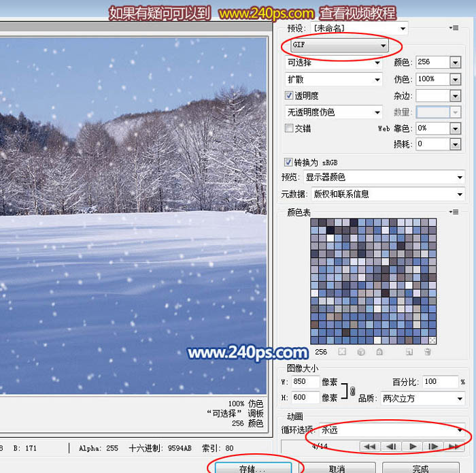Click the H height field showing 600
The image size is (476, 473).
pos(305,397)
